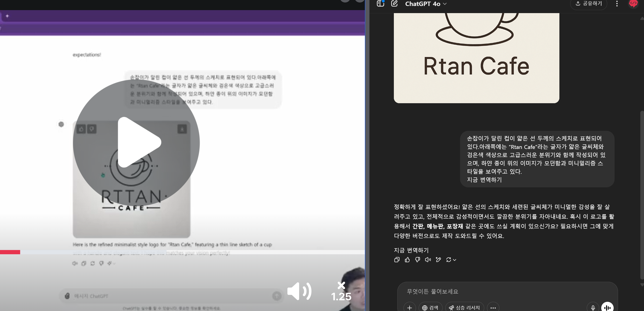Click the bold text 간판, 메뉴판, 포장재
Image resolution: width=644 pixels, height=311 pixels.
pos(438,226)
